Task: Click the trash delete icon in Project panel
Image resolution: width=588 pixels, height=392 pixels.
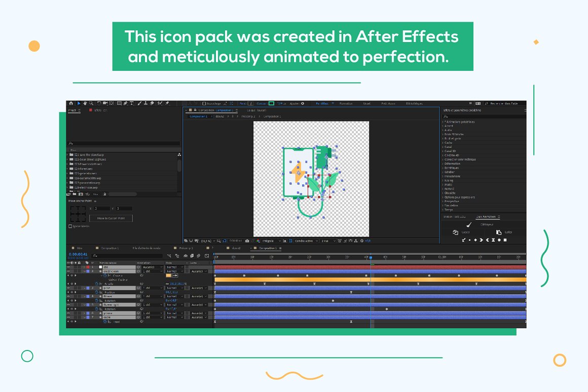Action: [x=104, y=194]
